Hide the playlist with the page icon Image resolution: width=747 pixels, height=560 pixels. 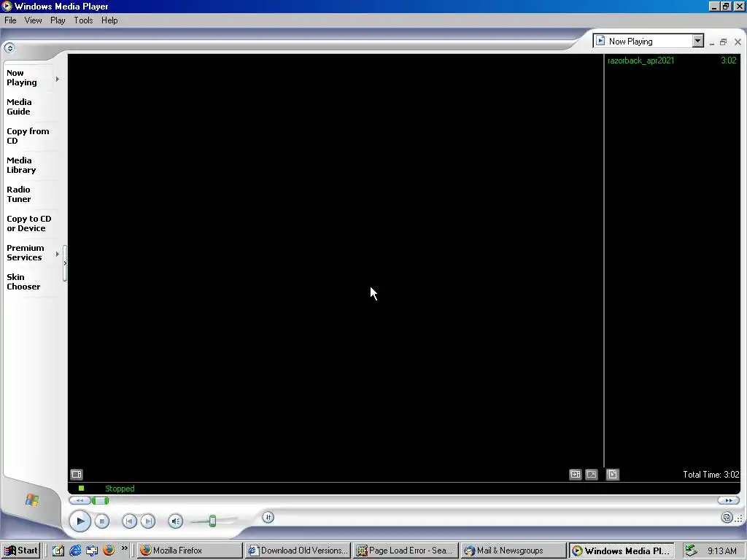[613, 474]
